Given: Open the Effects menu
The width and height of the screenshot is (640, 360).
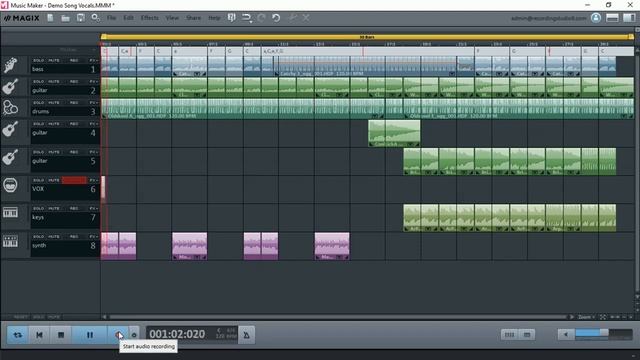Looking at the screenshot, I should [150, 18].
